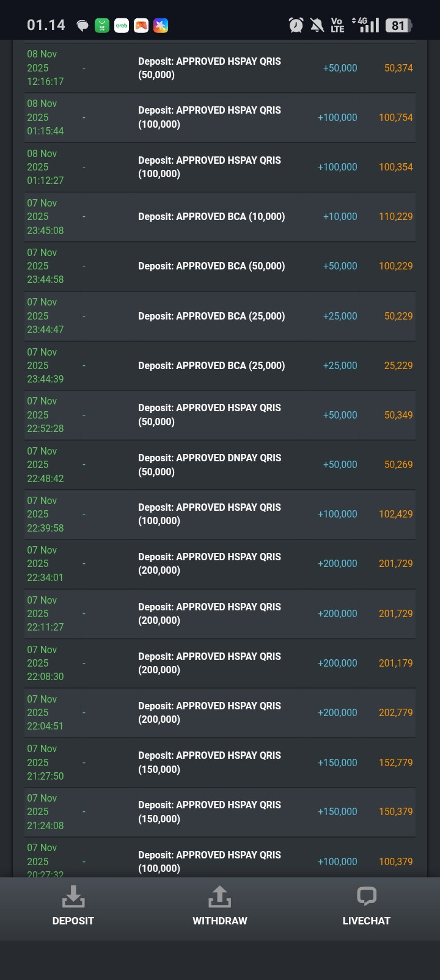Tap the muted bell status icon

point(317,25)
